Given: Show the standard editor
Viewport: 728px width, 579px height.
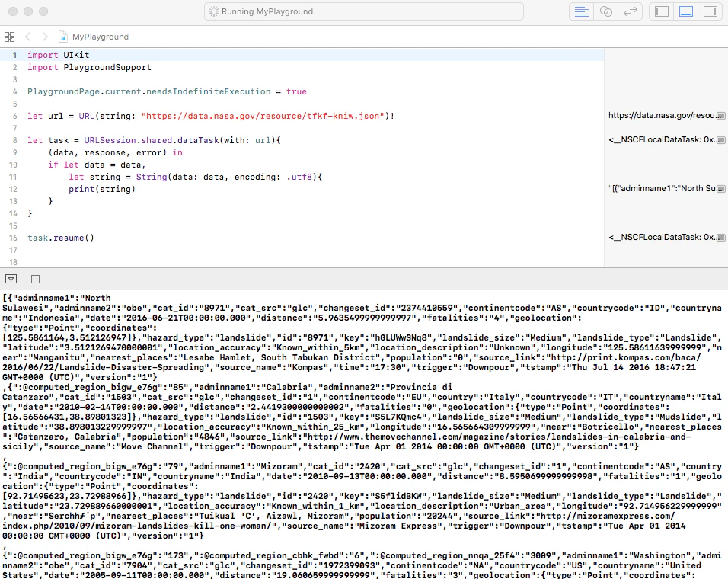Looking at the screenshot, I should click(x=581, y=11).
